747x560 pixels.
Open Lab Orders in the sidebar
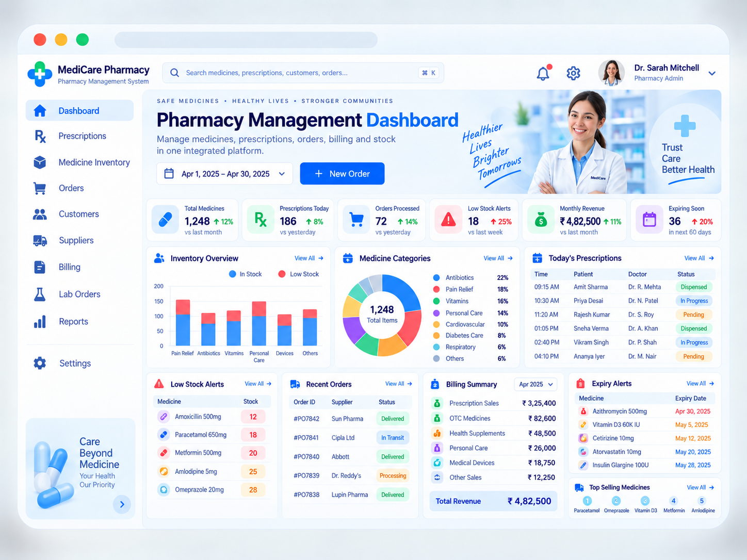pyautogui.click(x=79, y=294)
